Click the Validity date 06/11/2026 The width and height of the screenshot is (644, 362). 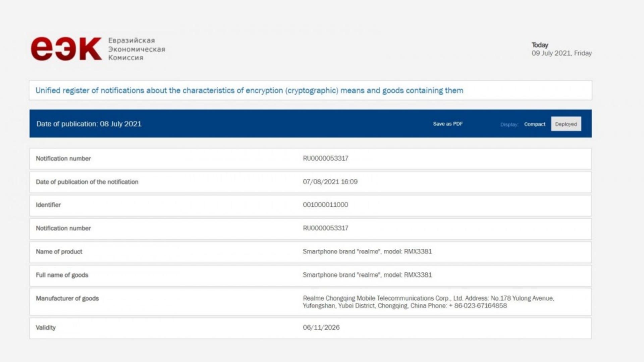tap(321, 327)
